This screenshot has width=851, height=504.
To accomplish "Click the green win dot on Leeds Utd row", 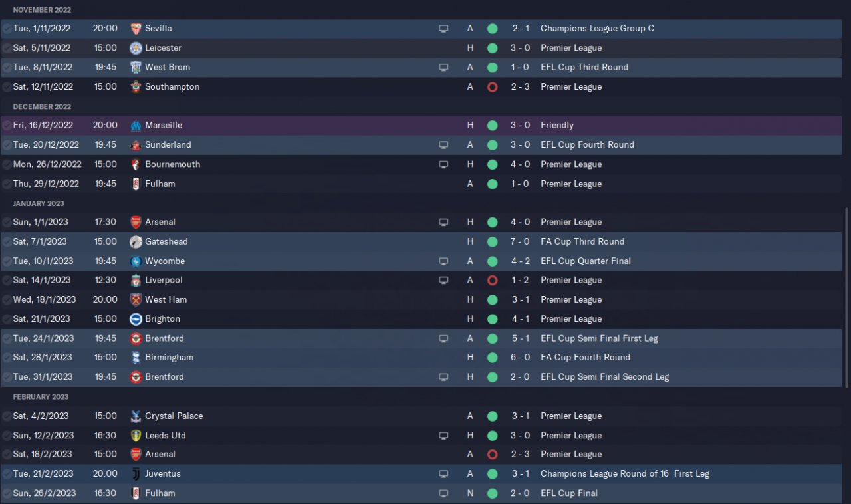I will click(x=492, y=436).
